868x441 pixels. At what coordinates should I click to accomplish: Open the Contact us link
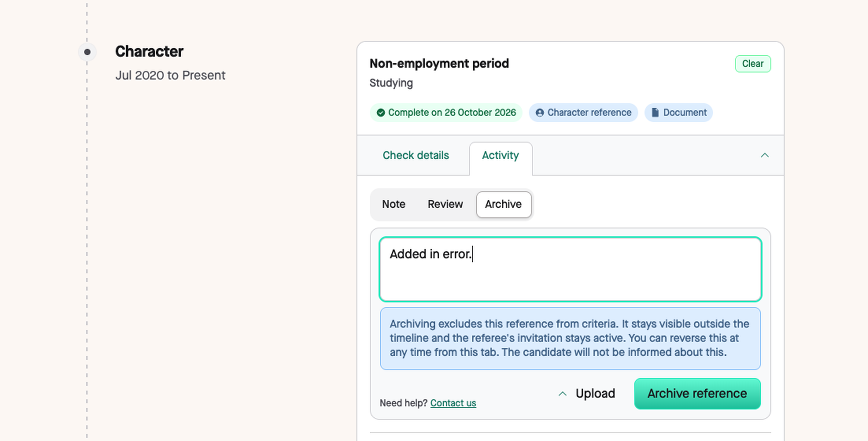(x=453, y=403)
